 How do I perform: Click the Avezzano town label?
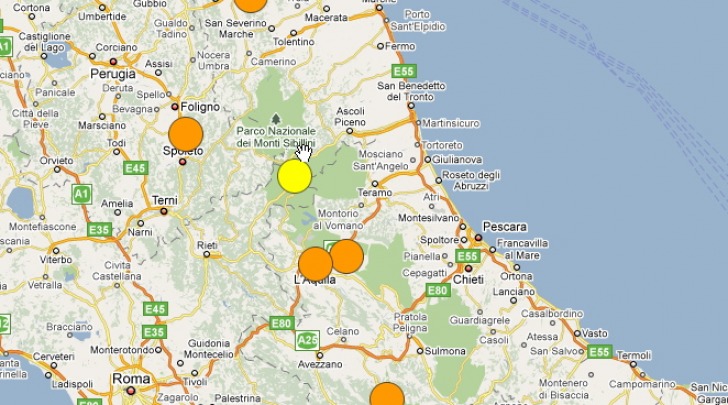tap(320, 365)
